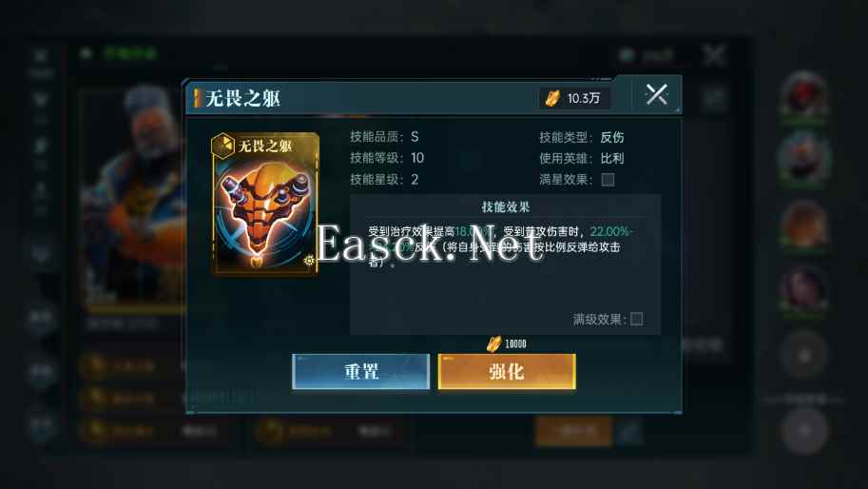868x489 pixels.
Task: Click the 强化 upgrade button
Action: (x=507, y=372)
